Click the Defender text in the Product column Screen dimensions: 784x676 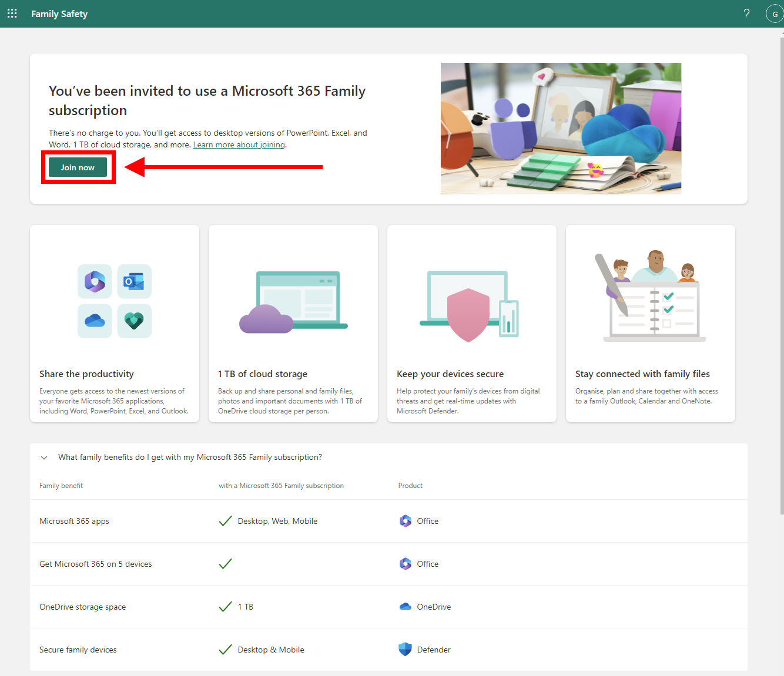(434, 650)
